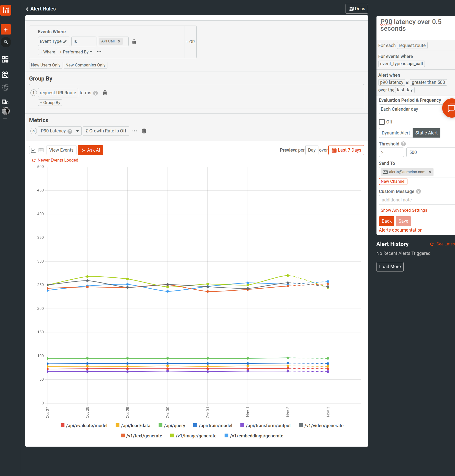Open search from the sidebar
This screenshot has width=455, height=476.
(x=6, y=42)
